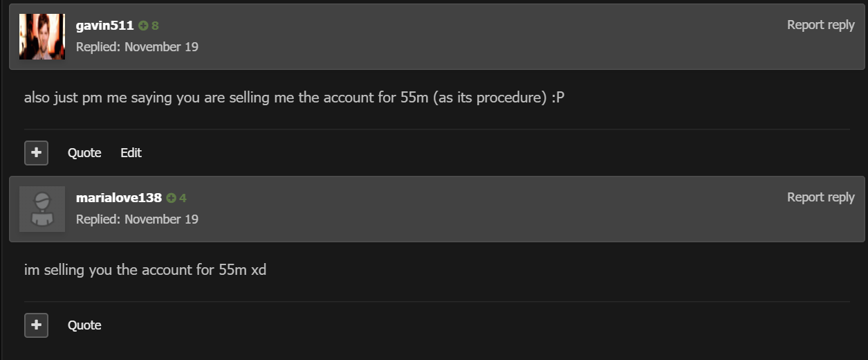Open gavin511's profile picture
This screenshot has height=360, width=868.
click(42, 36)
